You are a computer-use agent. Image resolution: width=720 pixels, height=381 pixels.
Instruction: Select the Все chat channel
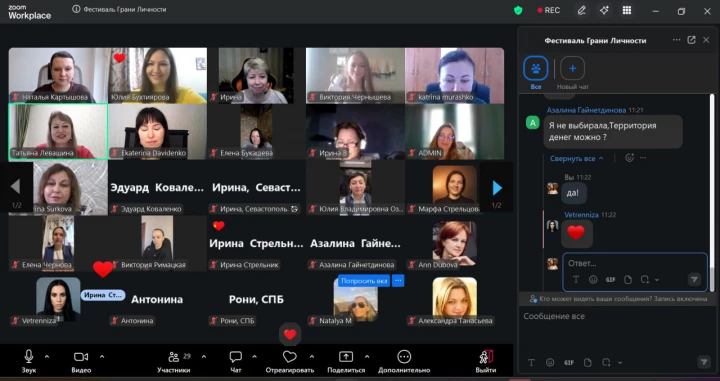(x=536, y=72)
